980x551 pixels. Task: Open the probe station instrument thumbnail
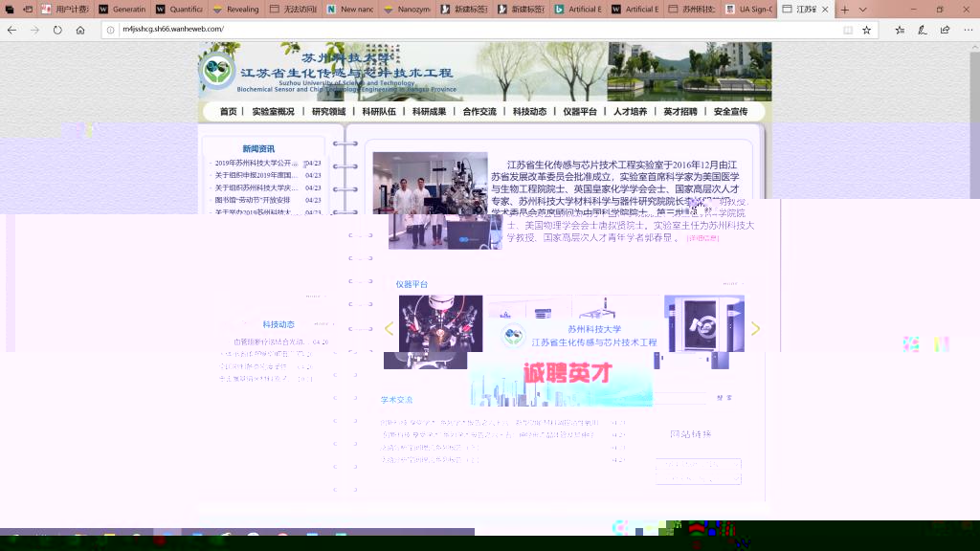coord(440,323)
